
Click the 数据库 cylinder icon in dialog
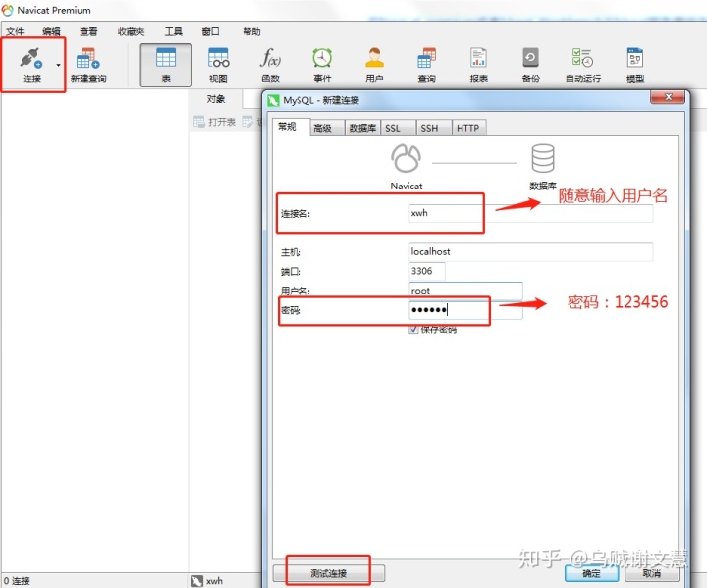click(x=543, y=158)
